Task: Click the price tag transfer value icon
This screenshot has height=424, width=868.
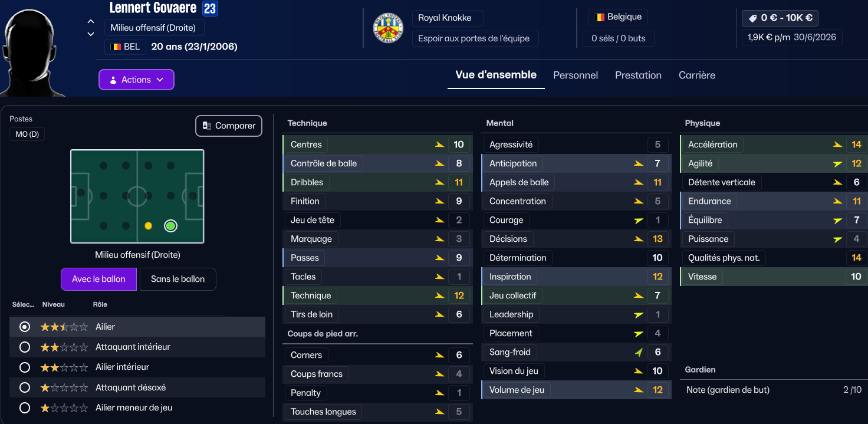Action: (x=752, y=18)
